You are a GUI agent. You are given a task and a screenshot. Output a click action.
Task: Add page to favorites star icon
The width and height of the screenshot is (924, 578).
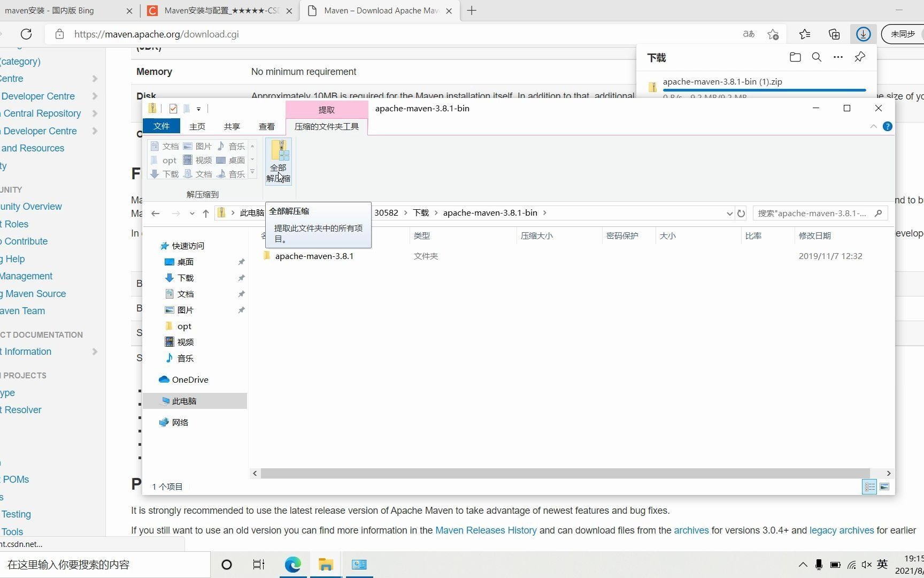click(x=773, y=34)
